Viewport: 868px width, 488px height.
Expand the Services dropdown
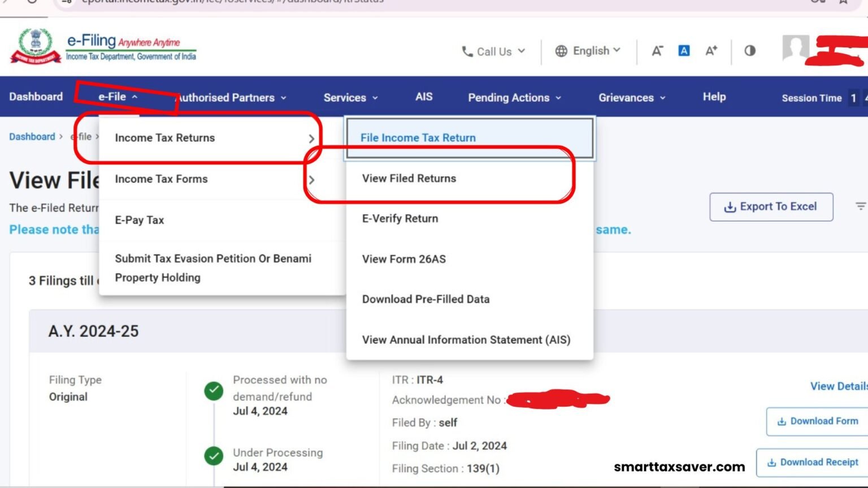[x=350, y=97]
